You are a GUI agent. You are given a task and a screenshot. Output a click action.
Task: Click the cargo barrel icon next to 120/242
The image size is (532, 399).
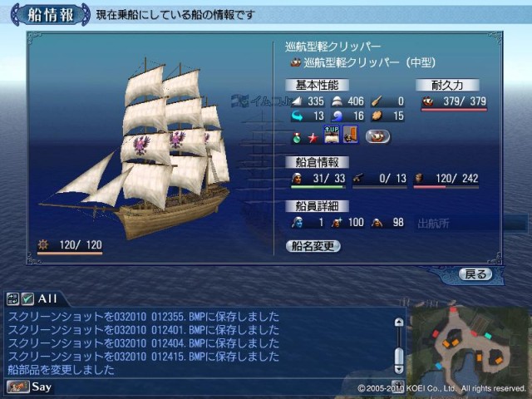coord(419,178)
